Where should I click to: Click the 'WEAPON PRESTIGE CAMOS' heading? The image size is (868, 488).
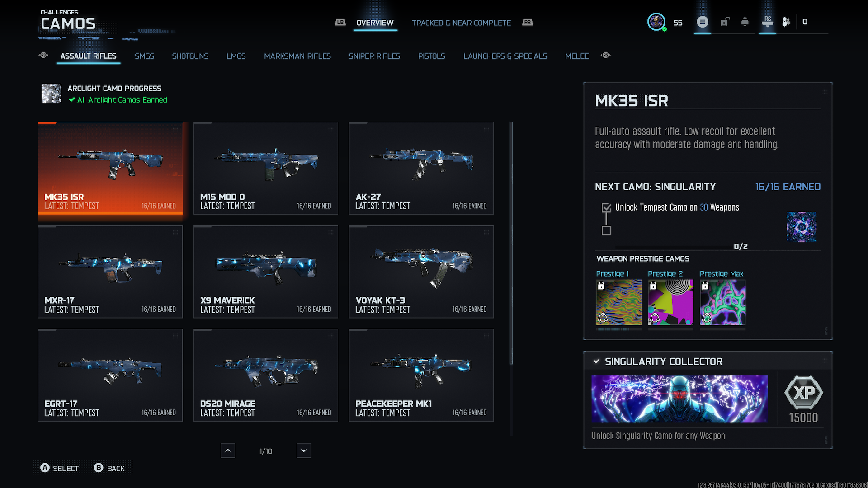pyautogui.click(x=642, y=258)
